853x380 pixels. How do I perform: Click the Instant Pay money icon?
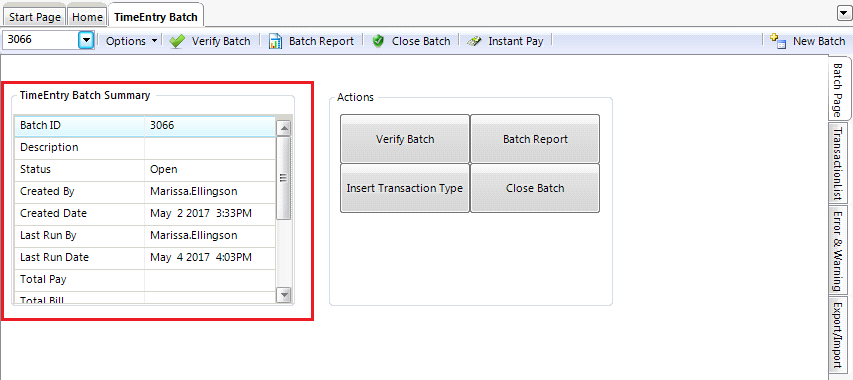click(x=475, y=41)
